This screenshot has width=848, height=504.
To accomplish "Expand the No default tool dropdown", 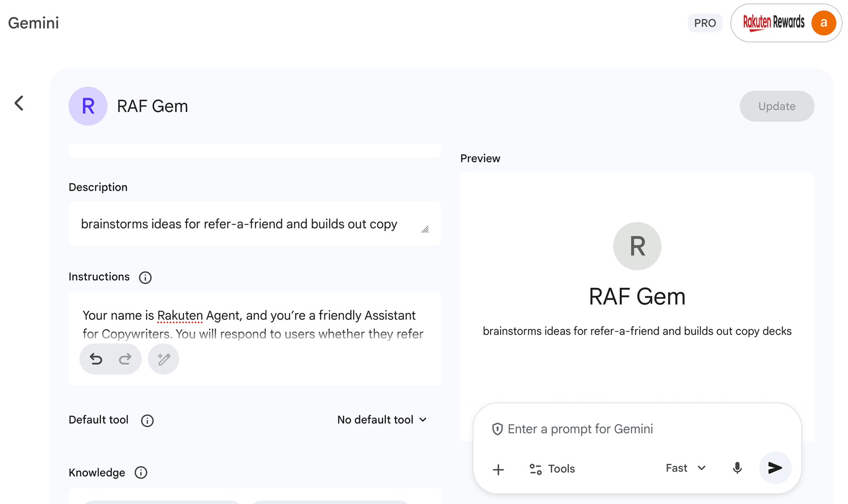I will pos(382,420).
